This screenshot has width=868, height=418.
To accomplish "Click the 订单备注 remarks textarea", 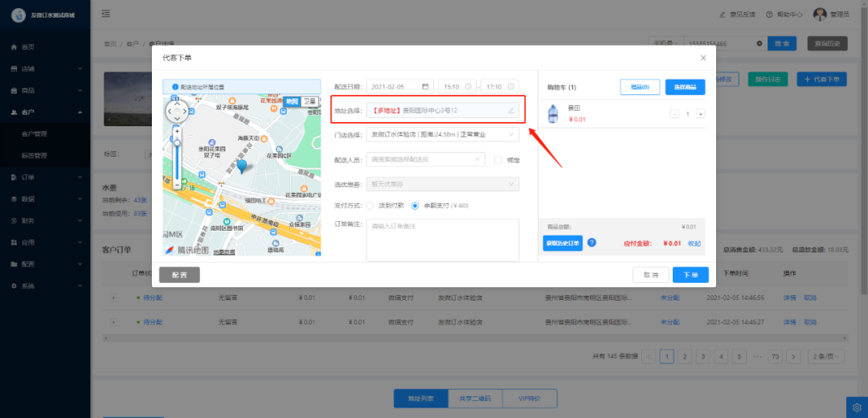I will [x=442, y=240].
